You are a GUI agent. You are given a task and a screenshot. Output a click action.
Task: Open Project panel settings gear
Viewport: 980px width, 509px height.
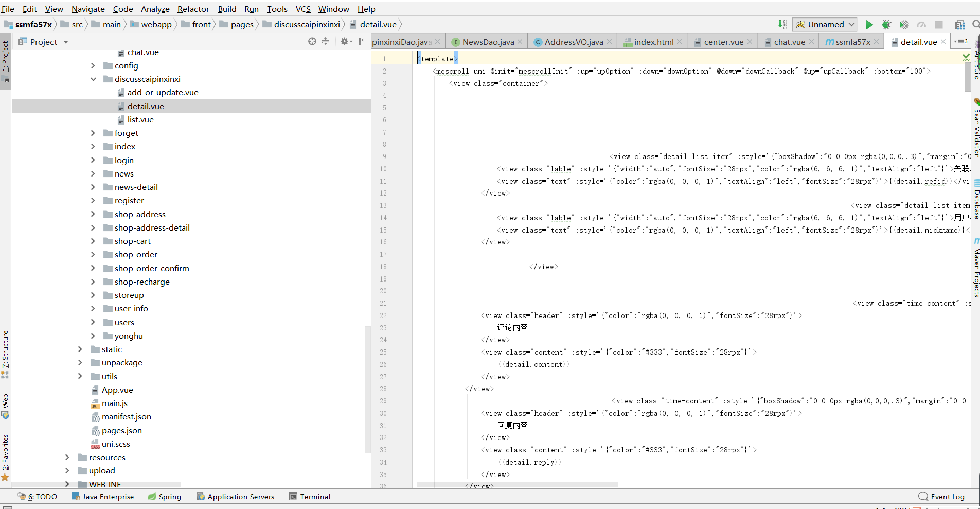coord(344,41)
